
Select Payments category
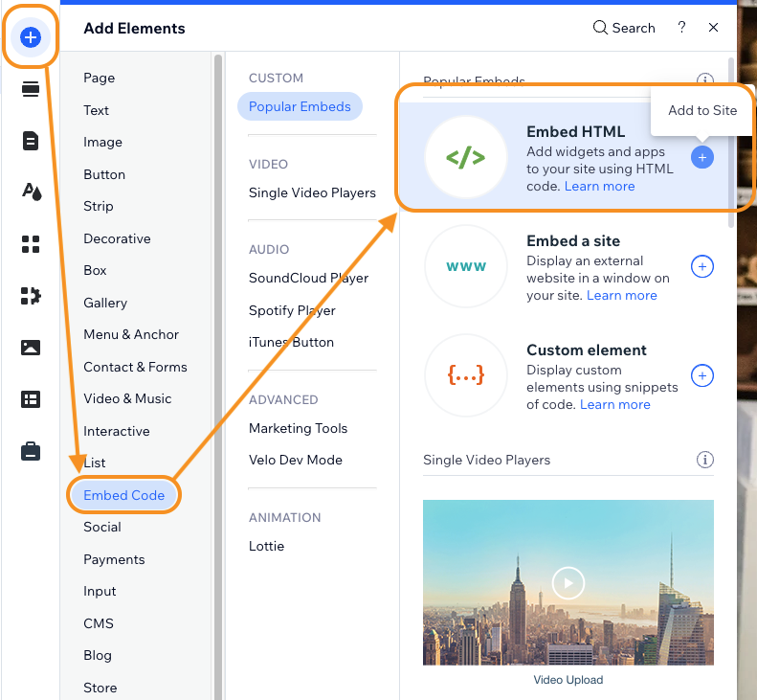pos(114,559)
